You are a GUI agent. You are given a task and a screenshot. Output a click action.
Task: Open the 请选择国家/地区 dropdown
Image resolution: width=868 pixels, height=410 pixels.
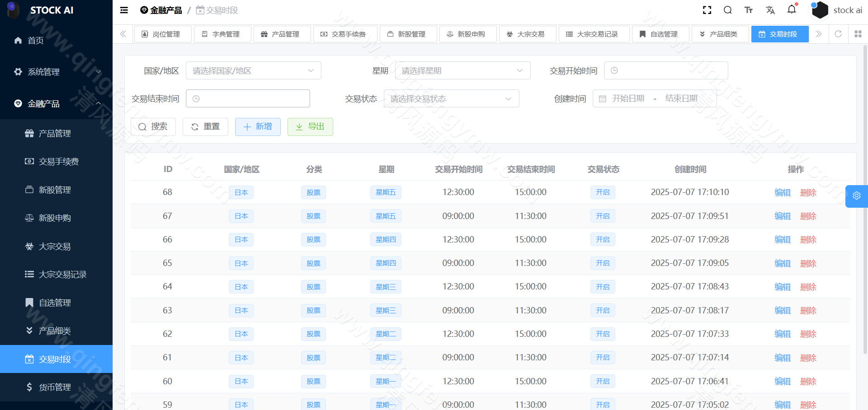click(x=253, y=70)
